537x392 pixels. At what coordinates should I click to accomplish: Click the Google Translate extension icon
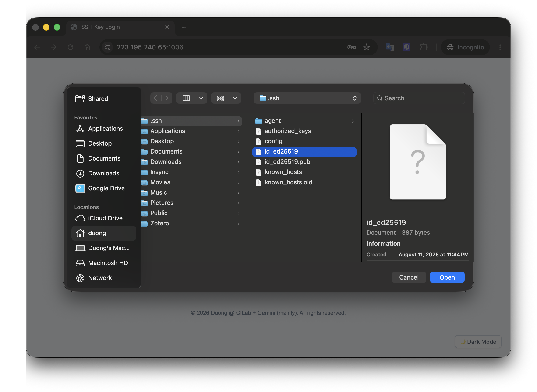[390, 47]
